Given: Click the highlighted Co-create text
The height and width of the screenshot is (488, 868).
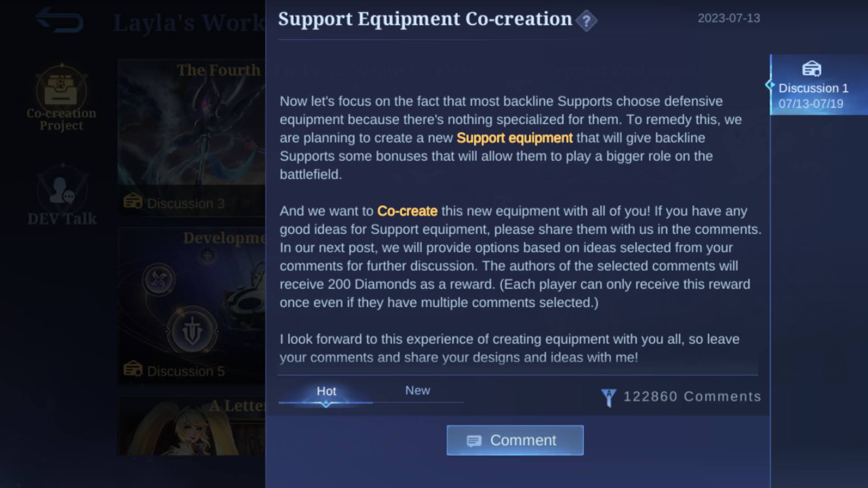Looking at the screenshot, I should [407, 211].
